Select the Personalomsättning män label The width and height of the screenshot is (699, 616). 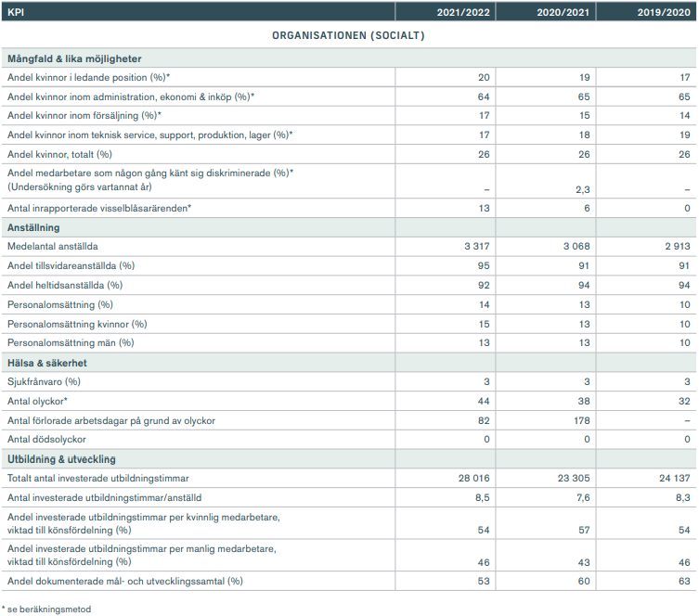coord(71,343)
